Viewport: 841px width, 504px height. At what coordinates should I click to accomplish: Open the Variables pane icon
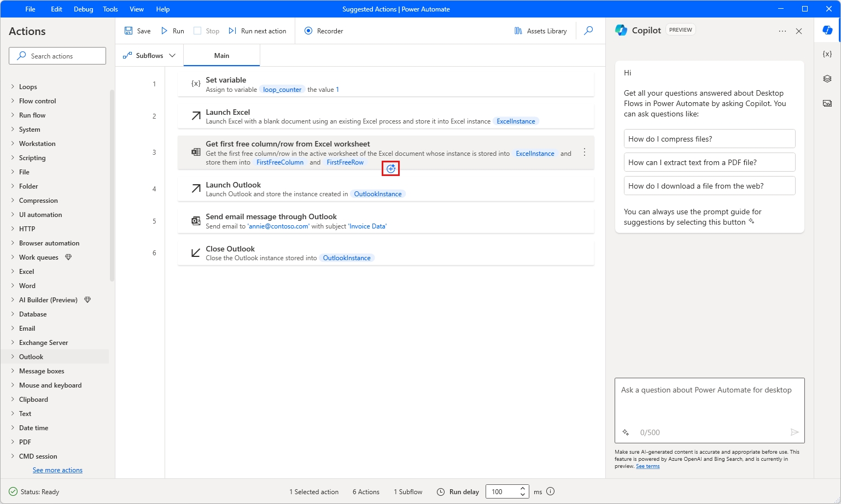click(827, 54)
